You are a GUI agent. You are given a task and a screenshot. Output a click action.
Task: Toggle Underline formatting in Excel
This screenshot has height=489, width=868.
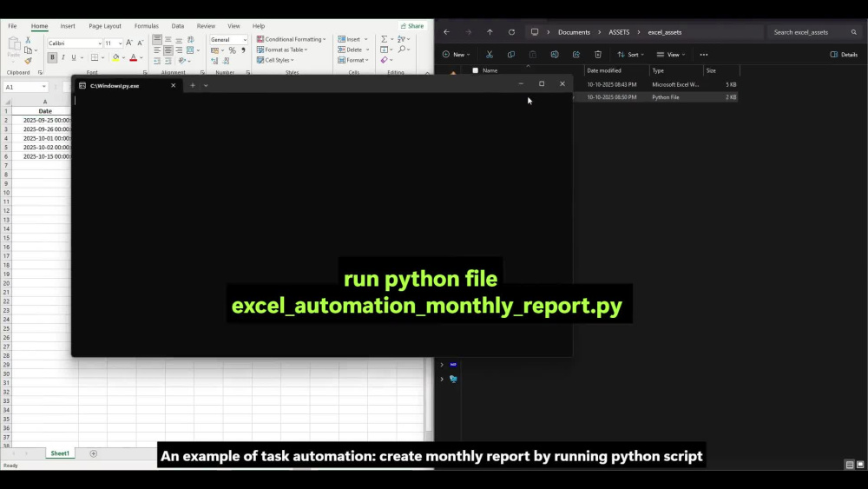tap(74, 57)
